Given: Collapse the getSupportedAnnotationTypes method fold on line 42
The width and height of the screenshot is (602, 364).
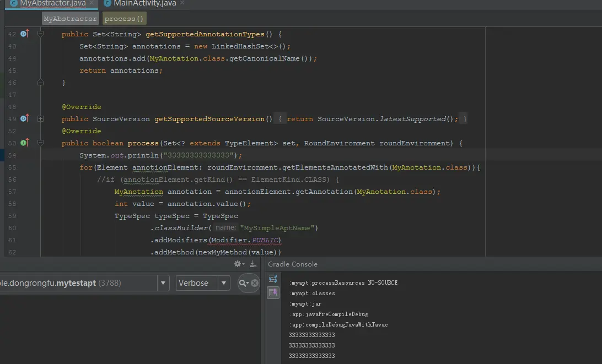Looking at the screenshot, I should pyautogui.click(x=40, y=34).
